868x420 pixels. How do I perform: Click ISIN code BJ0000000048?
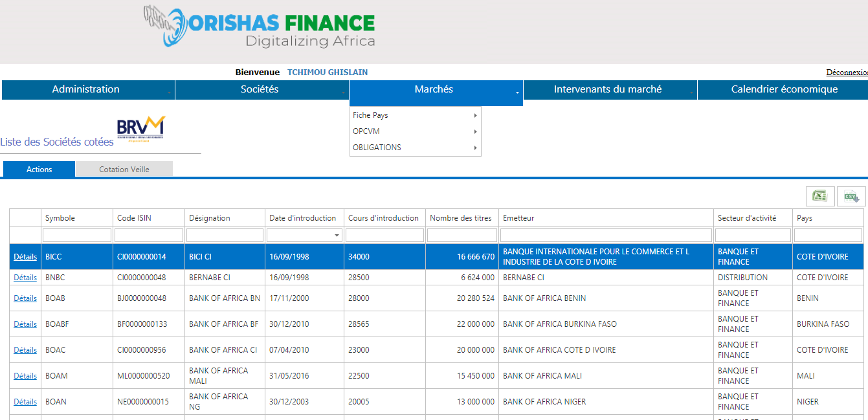[x=142, y=298]
